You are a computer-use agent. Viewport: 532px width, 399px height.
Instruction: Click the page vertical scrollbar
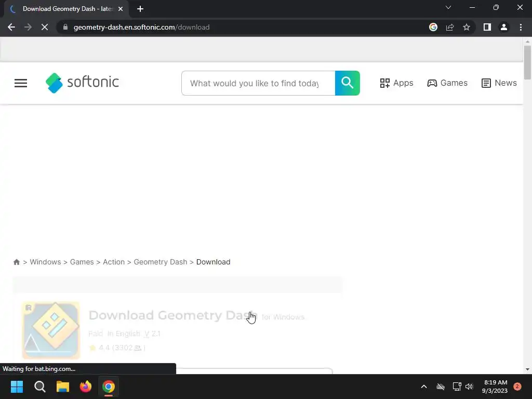527,62
